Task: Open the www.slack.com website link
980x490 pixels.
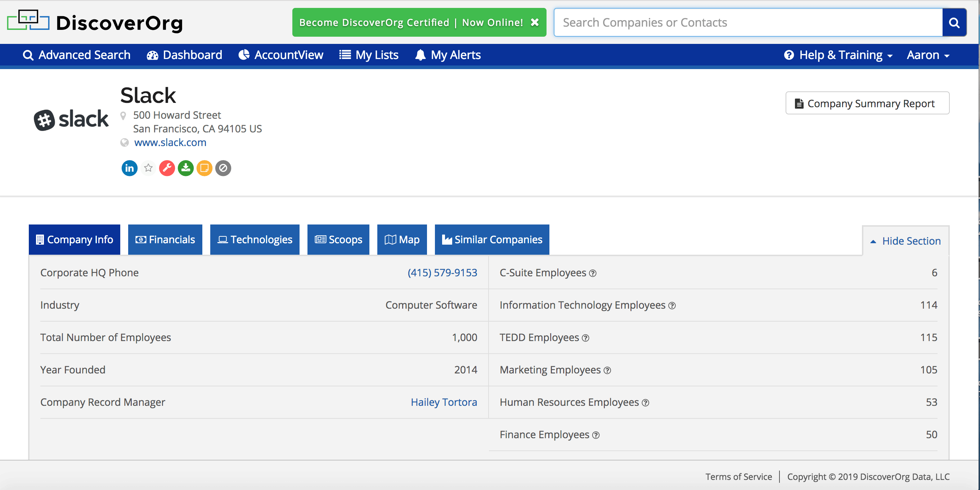Action: [170, 142]
